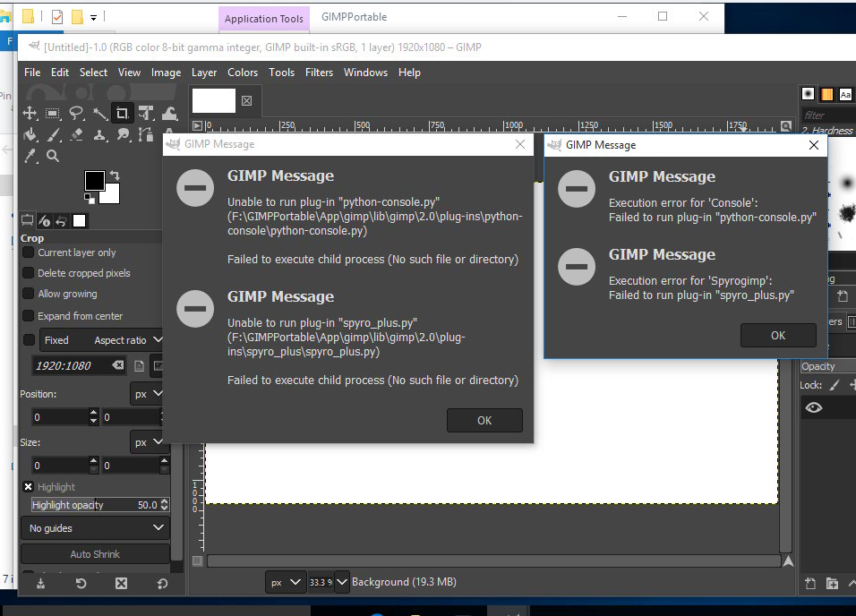Swap foreground and background colors arrow
The image size is (856, 616).
[x=115, y=175]
